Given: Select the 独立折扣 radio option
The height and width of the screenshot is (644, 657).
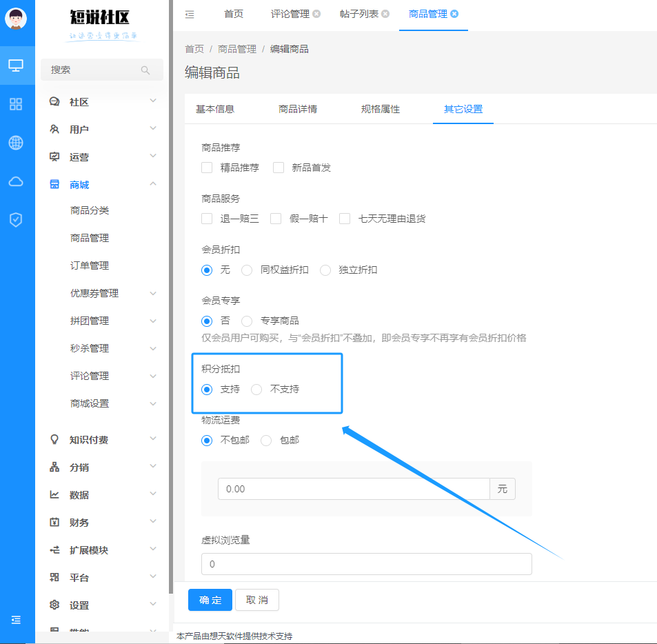Looking at the screenshot, I should (x=325, y=270).
